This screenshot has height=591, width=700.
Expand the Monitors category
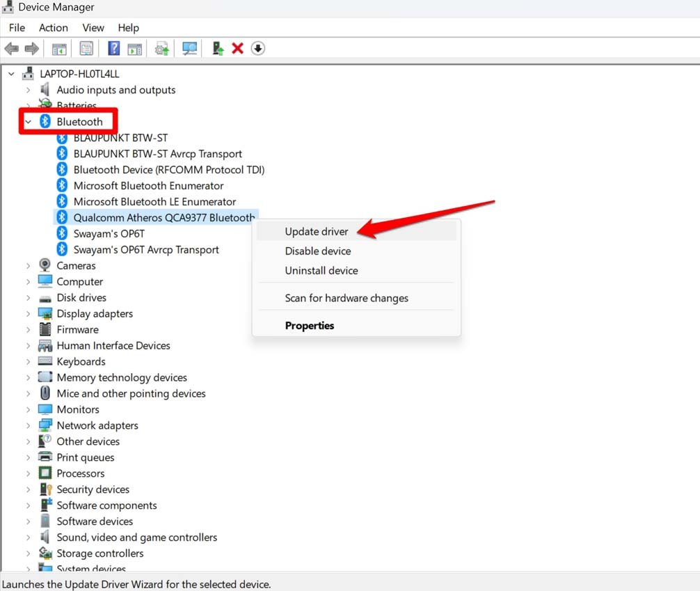click(29, 409)
